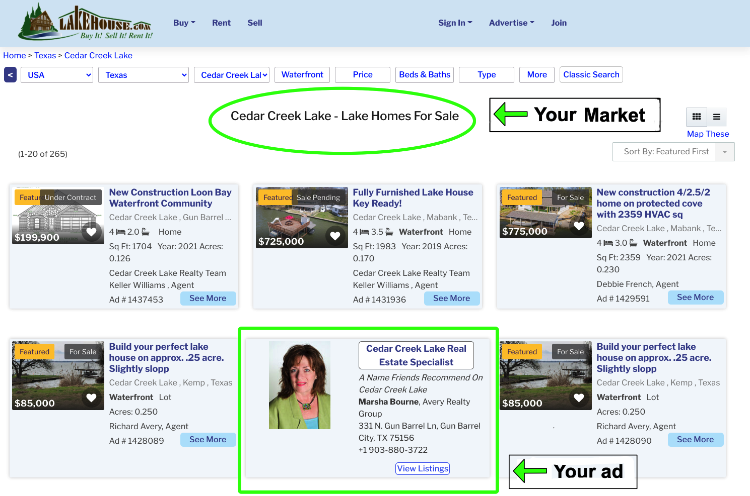Image resolution: width=750 pixels, height=496 pixels.
Task: Open the Sign In menu
Action: click(455, 22)
